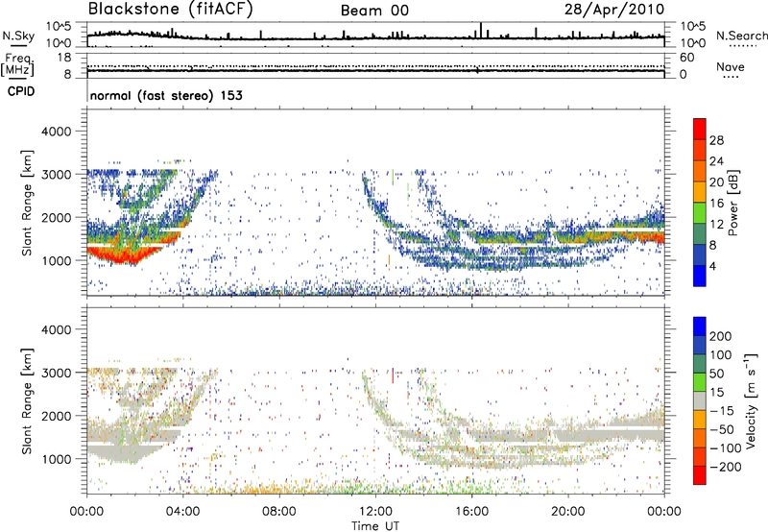Screen dimensions: 768x532
Task: Click 'normal (fast stereo) 153' text
Action: 166,96
